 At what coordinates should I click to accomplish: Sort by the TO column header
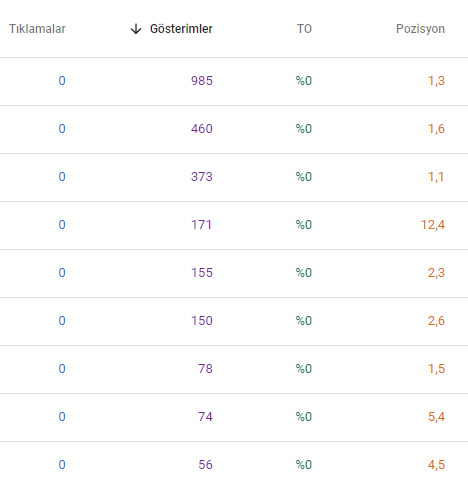point(304,29)
